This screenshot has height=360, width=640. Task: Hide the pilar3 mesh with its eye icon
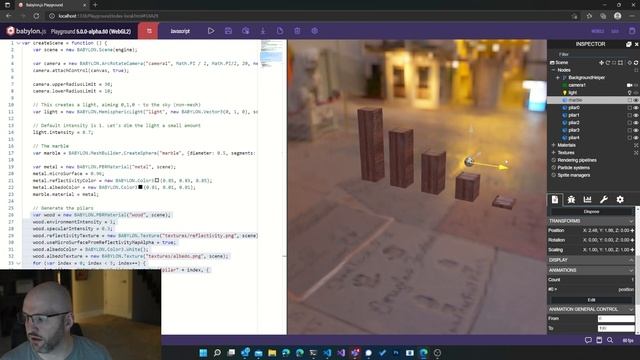pyautogui.click(x=636, y=130)
